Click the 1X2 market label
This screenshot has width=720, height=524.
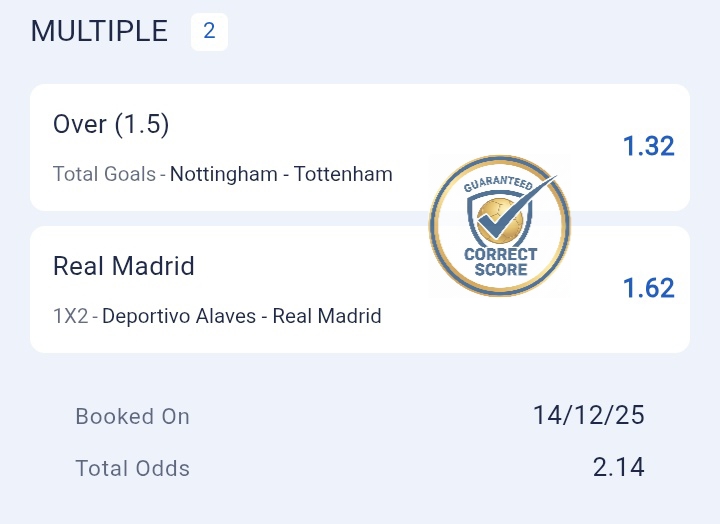coord(72,316)
